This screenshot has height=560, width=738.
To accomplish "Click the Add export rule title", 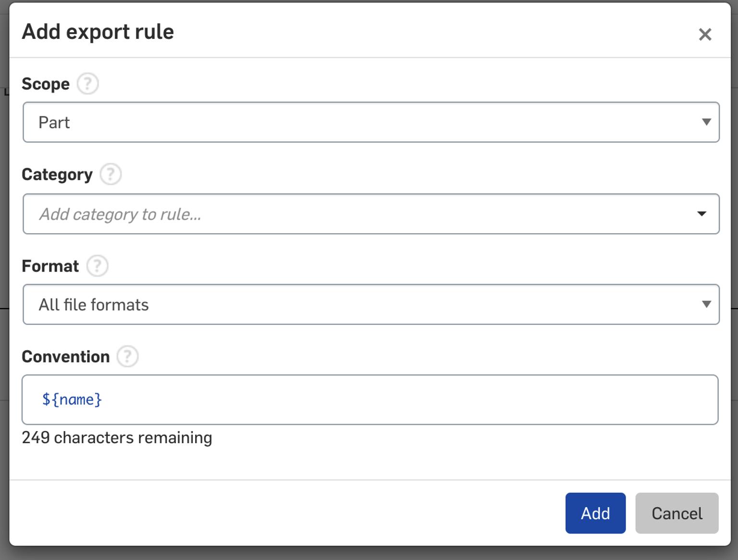I will click(x=97, y=32).
